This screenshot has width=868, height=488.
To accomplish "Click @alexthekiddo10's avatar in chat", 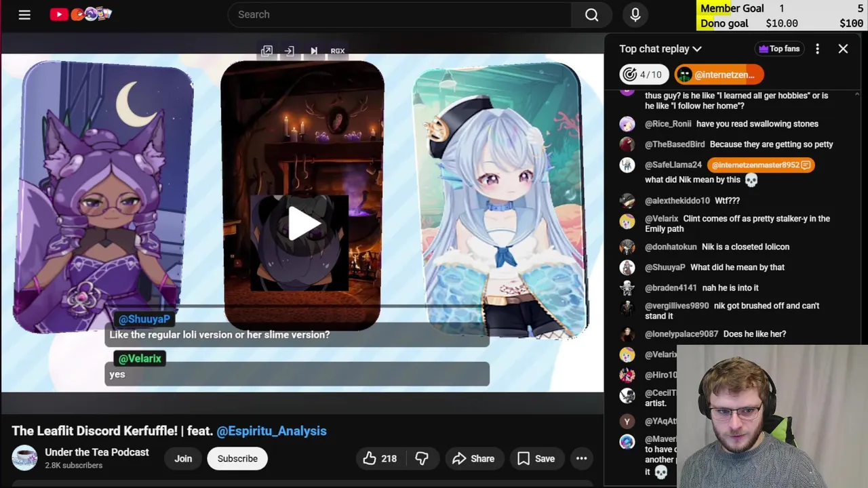I will coord(627,201).
